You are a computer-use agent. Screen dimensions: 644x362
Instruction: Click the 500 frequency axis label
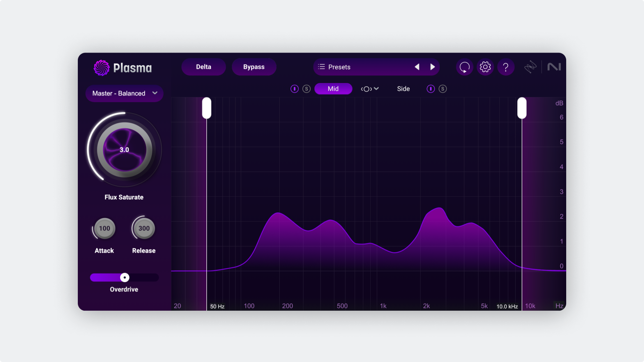[x=342, y=306]
